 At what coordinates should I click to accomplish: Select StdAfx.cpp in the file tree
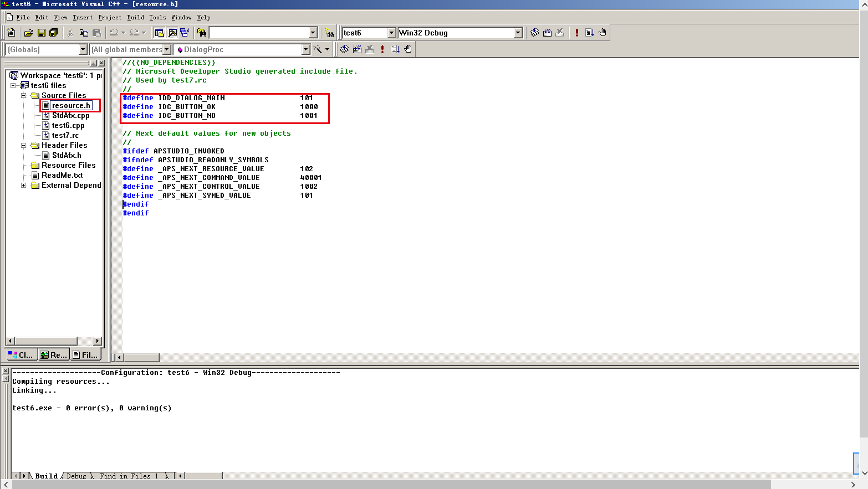70,115
